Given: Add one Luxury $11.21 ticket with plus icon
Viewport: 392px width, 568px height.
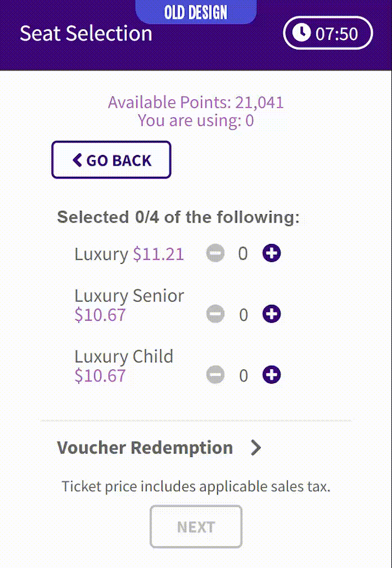Looking at the screenshot, I should tap(271, 254).
